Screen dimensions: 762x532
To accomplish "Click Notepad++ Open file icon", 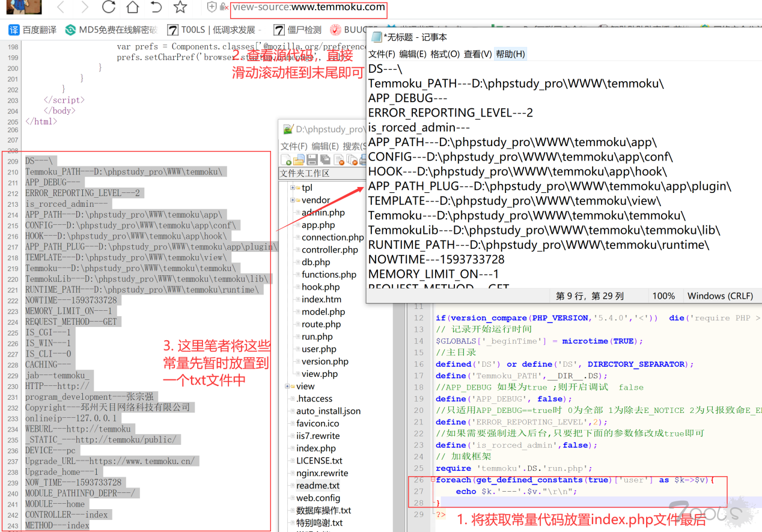I will [299, 159].
